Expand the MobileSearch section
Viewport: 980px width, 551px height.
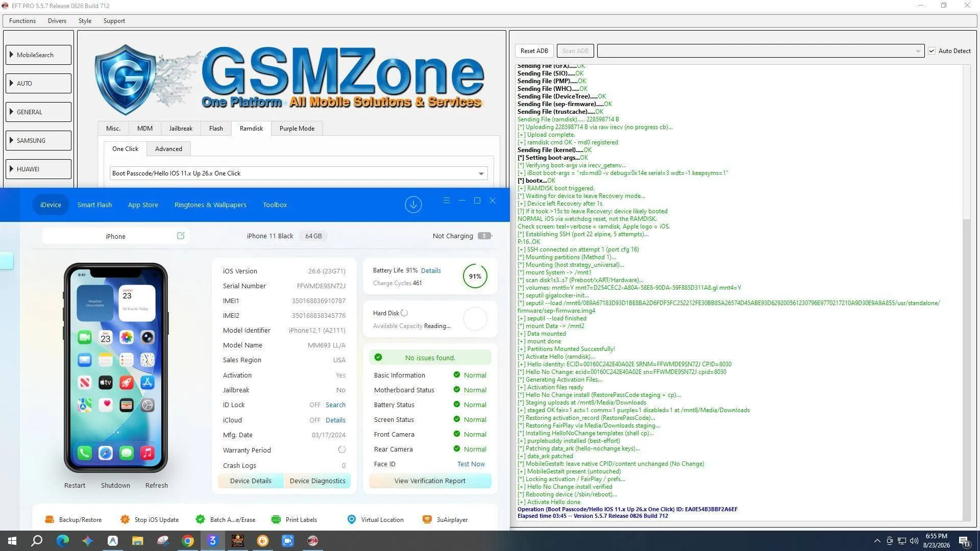coord(38,55)
